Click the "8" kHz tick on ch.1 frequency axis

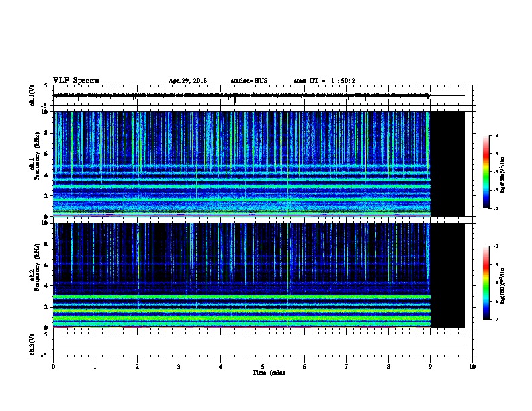pos(47,133)
